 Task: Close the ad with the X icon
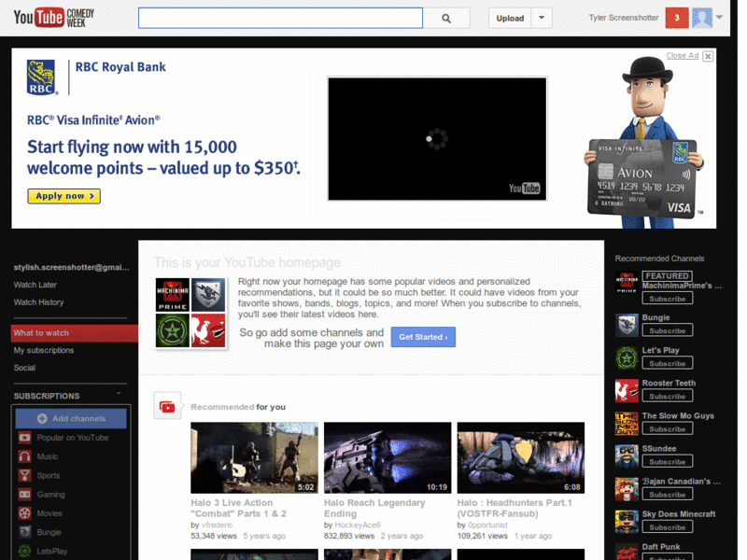[708, 56]
